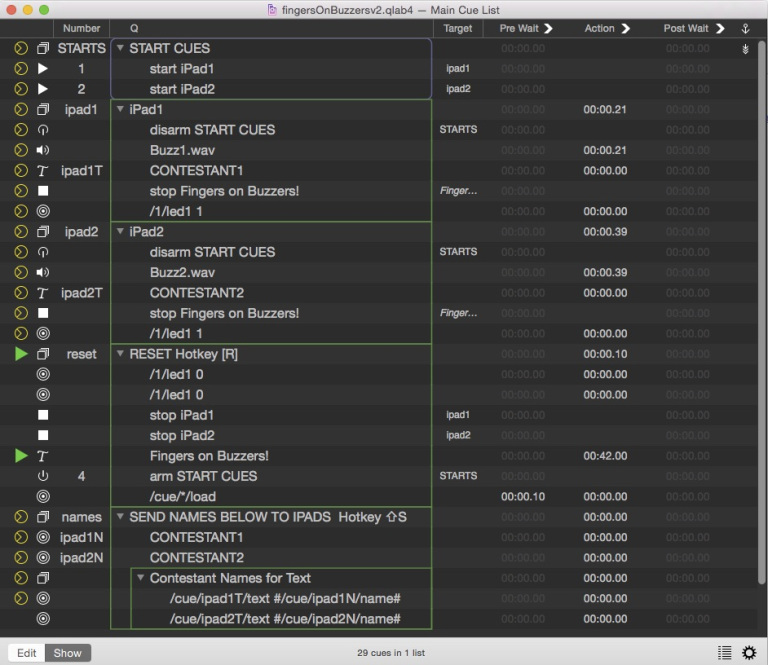Click the Number column header
This screenshot has width=768, height=665.
click(81, 29)
